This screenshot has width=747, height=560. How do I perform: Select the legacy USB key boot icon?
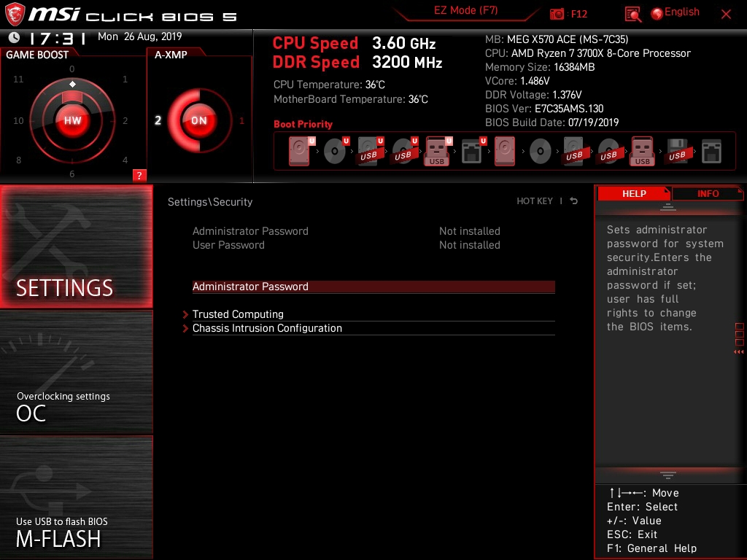click(643, 151)
